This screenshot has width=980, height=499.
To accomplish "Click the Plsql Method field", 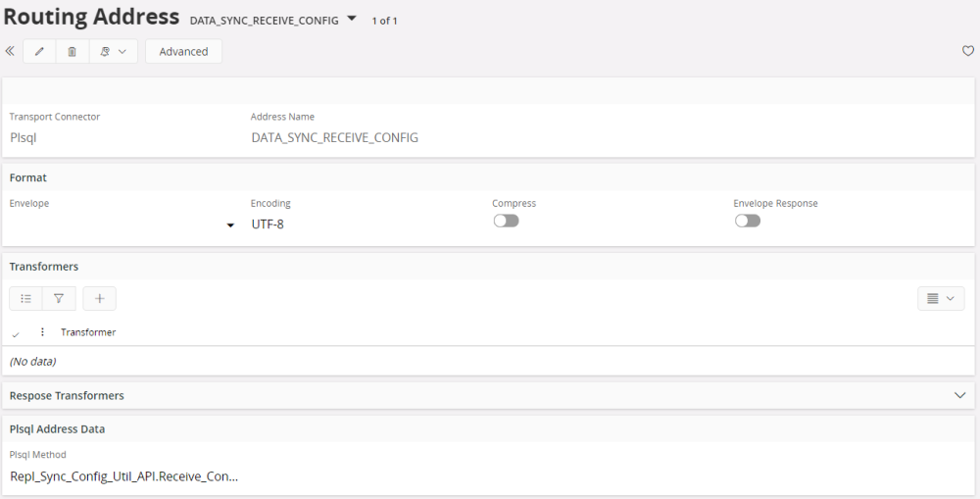I will tap(124, 476).
